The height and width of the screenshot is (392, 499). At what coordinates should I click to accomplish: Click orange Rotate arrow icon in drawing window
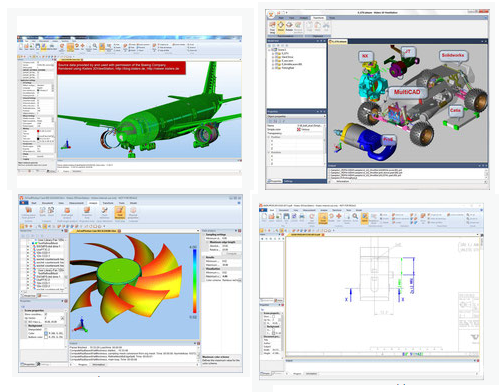[x=331, y=217]
